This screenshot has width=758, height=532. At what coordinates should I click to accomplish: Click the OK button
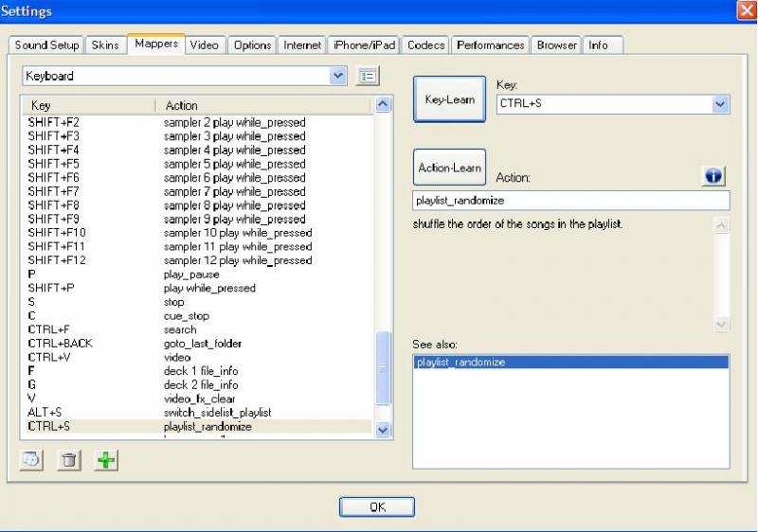click(x=377, y=507)
